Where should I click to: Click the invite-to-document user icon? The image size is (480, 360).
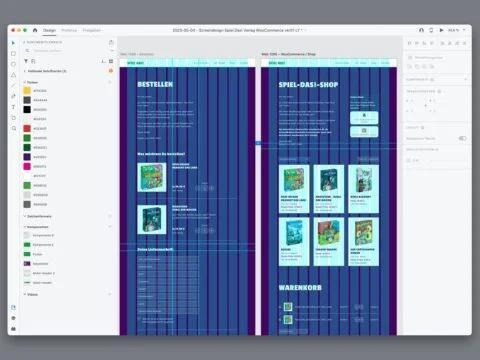(421, 30)
